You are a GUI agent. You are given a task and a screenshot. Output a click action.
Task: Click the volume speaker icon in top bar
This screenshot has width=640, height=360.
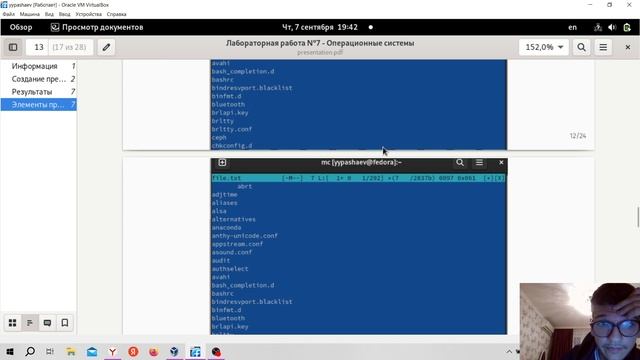coord(612,27)
